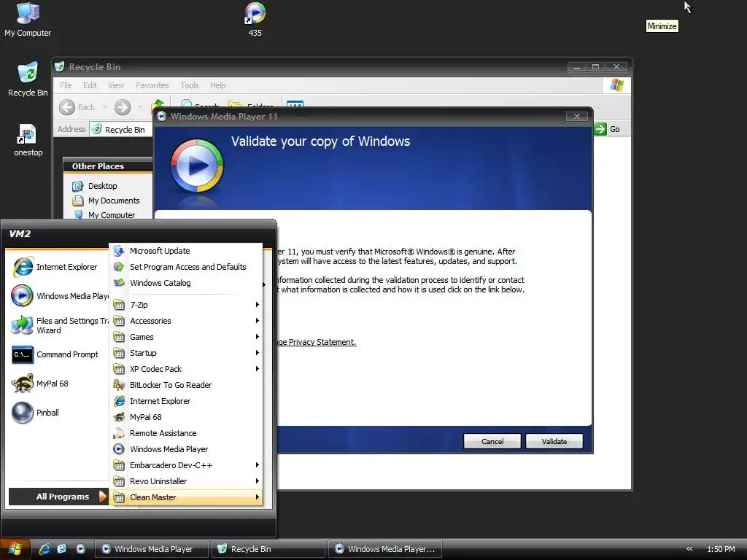Open MyPal 68 in All Programs list
Screen dimensions: 747x560
[x=186, y=417]
